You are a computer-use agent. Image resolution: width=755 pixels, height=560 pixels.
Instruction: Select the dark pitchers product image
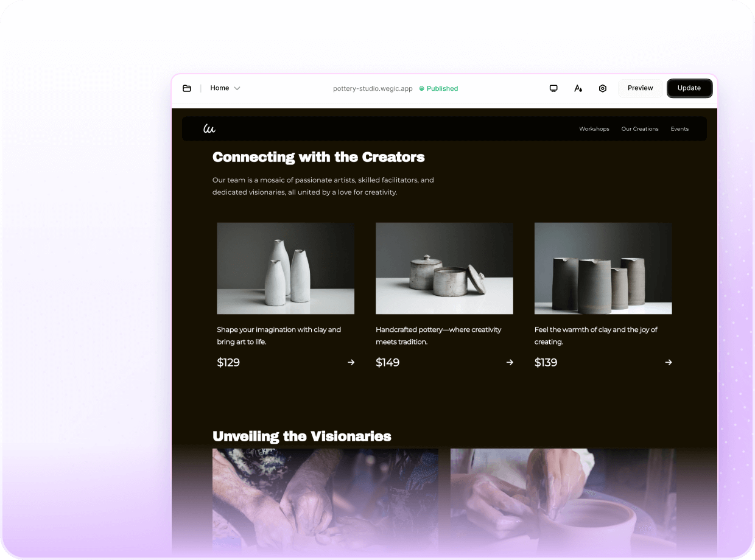click(x=603, y=268)
